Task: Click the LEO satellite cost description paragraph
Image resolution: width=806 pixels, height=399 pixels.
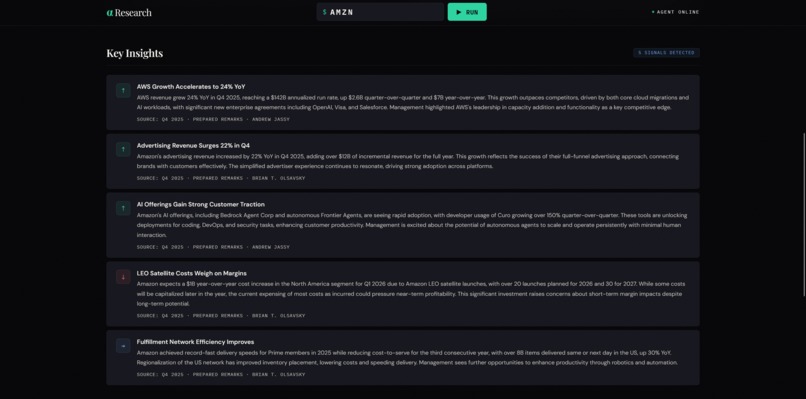Action: (411, 294)
